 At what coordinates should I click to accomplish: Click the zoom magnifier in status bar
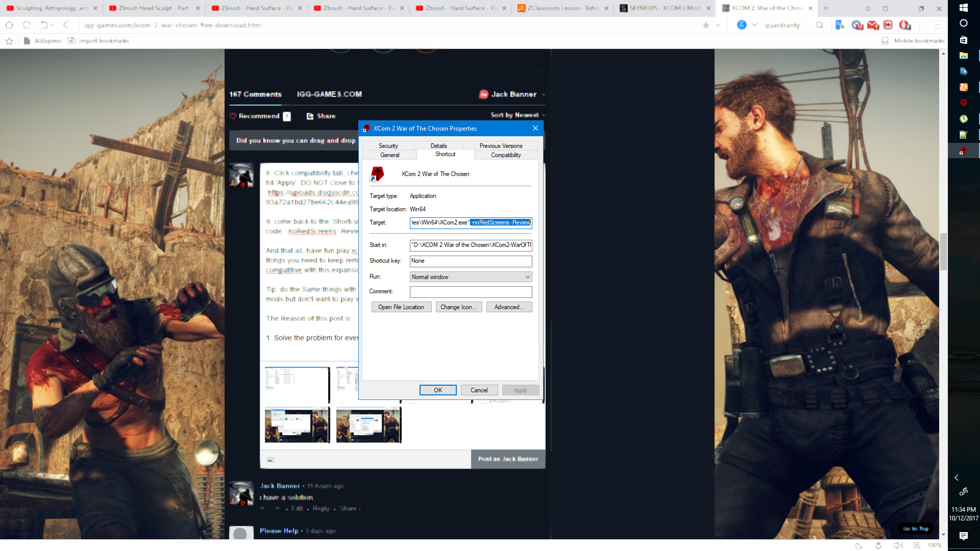click(917, 545)
